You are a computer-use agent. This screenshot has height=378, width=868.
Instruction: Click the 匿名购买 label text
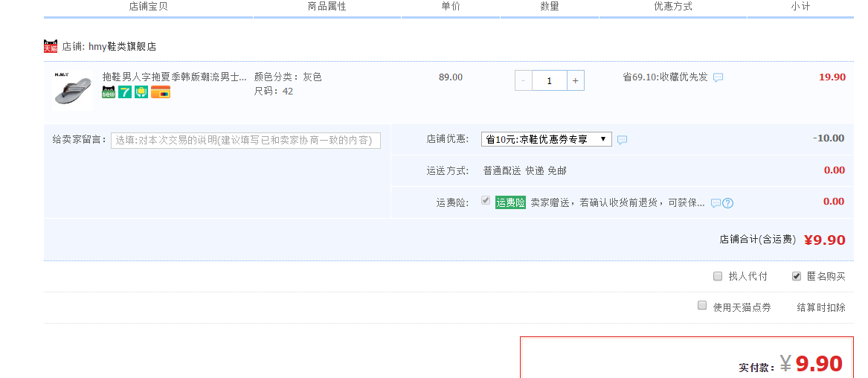coord(826,276)
